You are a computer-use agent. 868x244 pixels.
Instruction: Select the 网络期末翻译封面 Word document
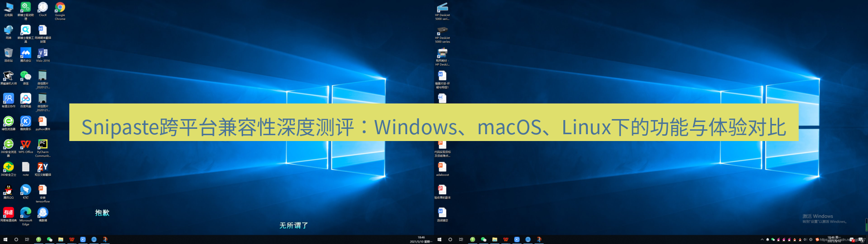click(43, 34)
